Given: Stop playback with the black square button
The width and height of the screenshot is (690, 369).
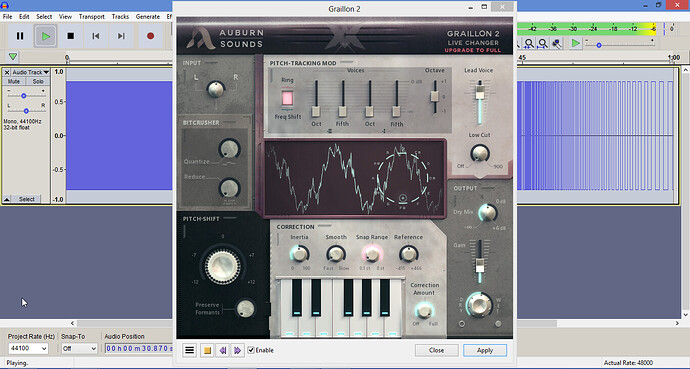Looking at the screenshot, I should (x=70, y=36).
